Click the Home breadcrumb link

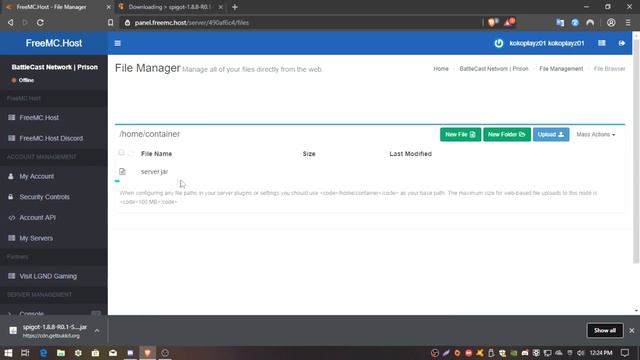(x=441, y=69)
